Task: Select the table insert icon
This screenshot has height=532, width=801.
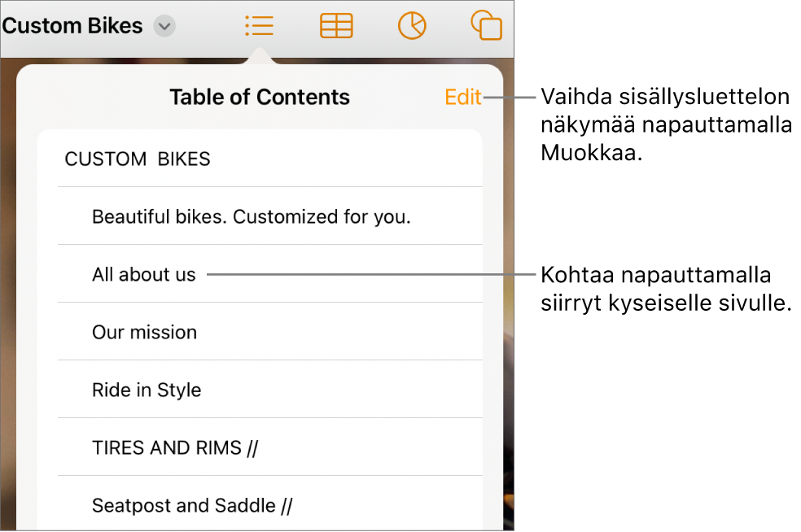Action: [x=335, y=25]
